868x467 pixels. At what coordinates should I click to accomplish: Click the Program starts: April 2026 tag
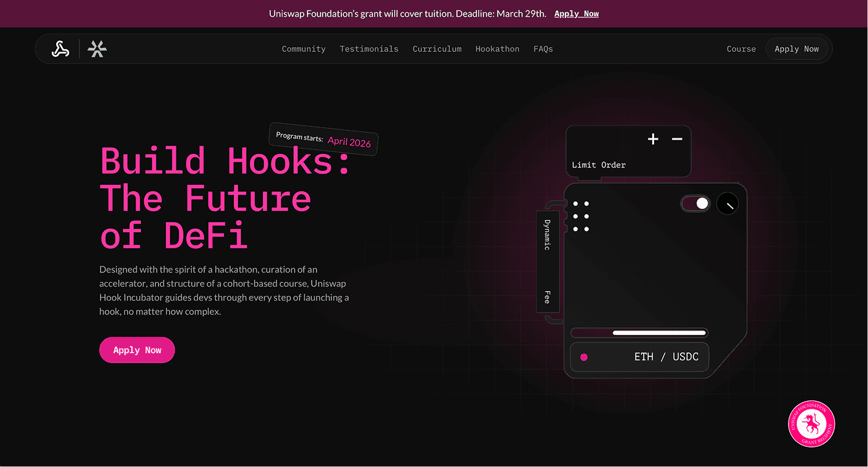323,139
